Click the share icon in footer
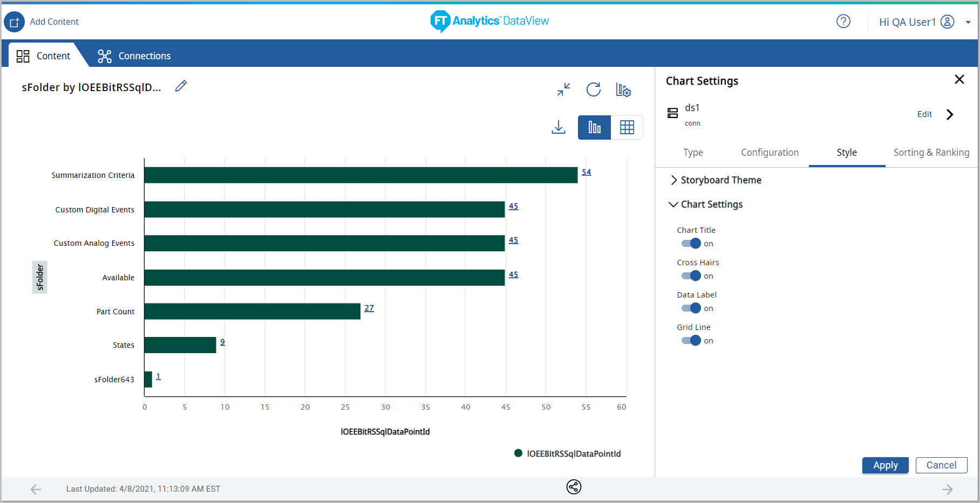This screenshot has width=980, height=503. click(x=574, y=487)
